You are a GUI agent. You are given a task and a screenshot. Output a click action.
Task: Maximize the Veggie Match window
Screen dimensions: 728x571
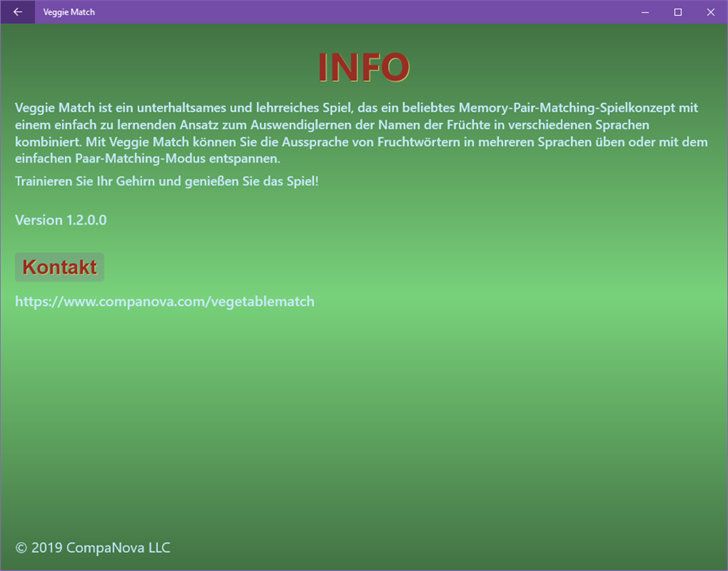click(x=678, y=12)
